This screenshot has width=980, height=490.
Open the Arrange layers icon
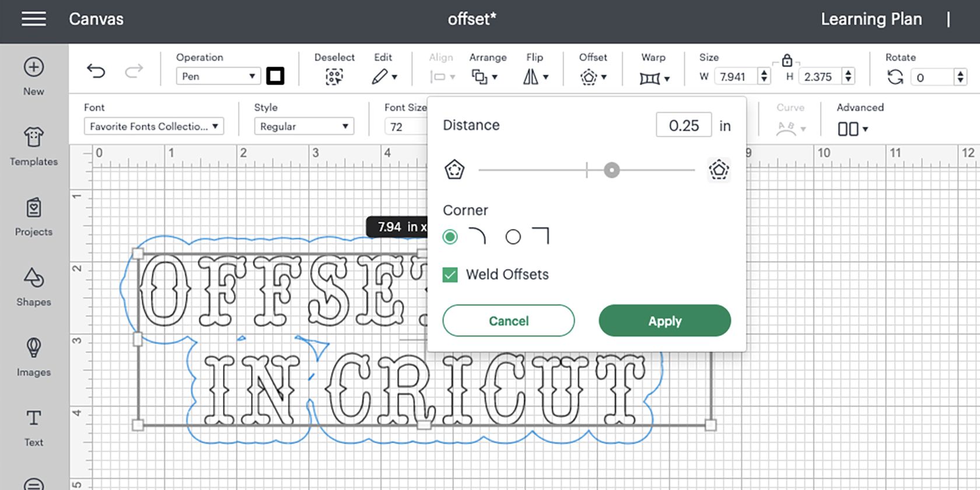click(480, 76)
